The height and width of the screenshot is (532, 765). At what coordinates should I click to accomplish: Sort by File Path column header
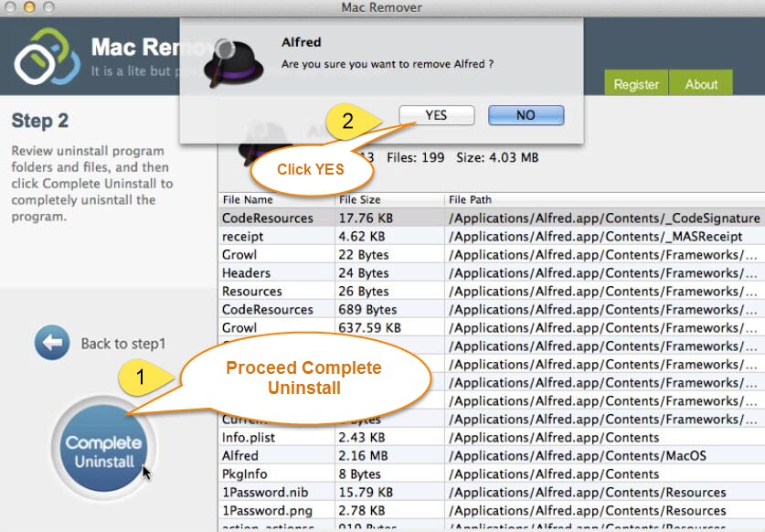(x=604, y=199)
